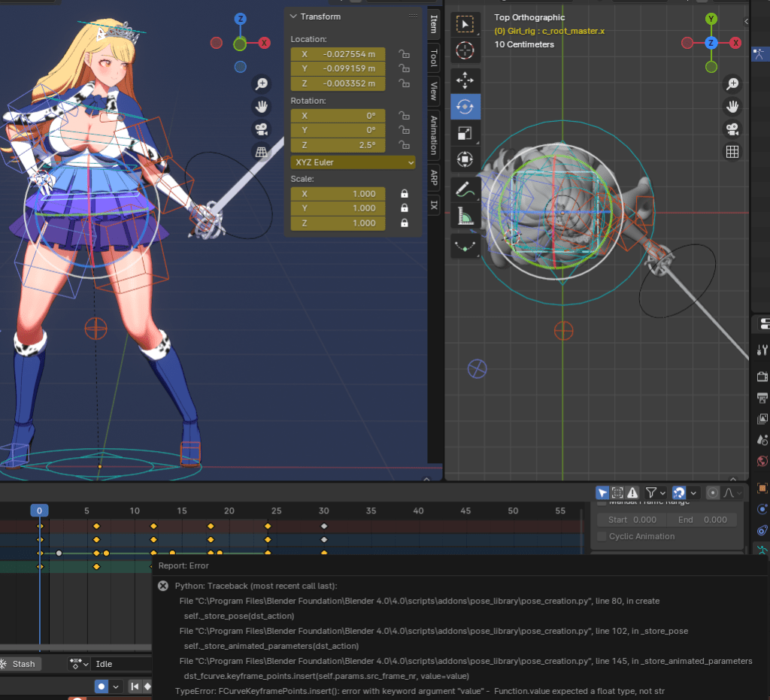
Task: Activate the Select Box tool
Action: point(465,24)
